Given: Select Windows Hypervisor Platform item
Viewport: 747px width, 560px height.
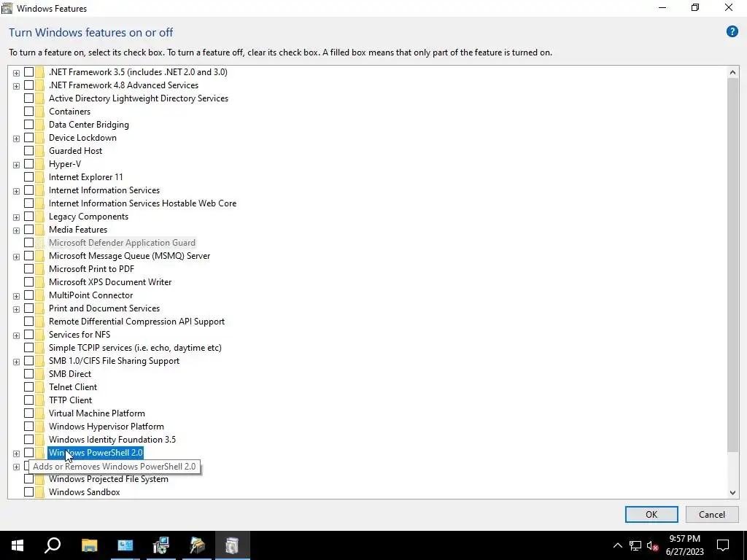Looking at the screenshot, I should coord(107,426).
